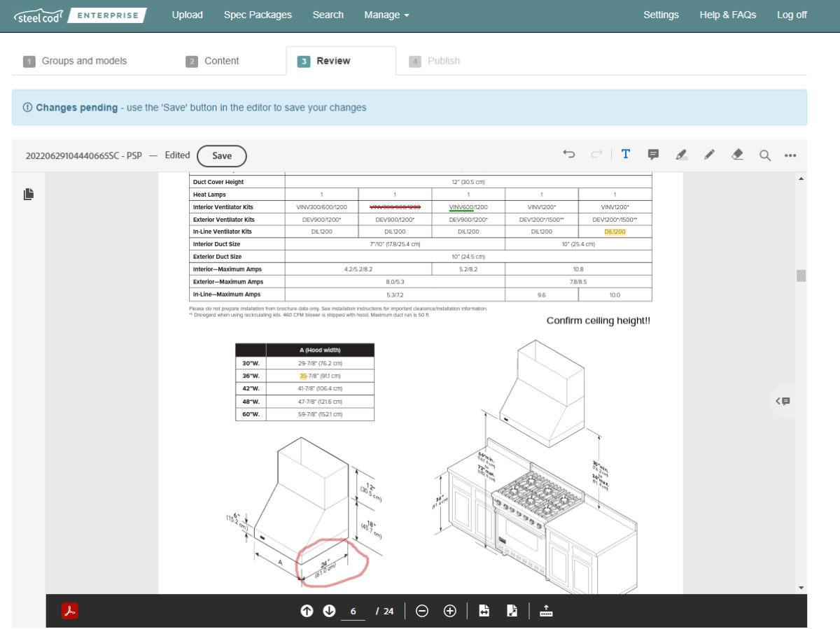Select the Publish step tab
This screenshot has width=840, height=629.
coord(435,61)
